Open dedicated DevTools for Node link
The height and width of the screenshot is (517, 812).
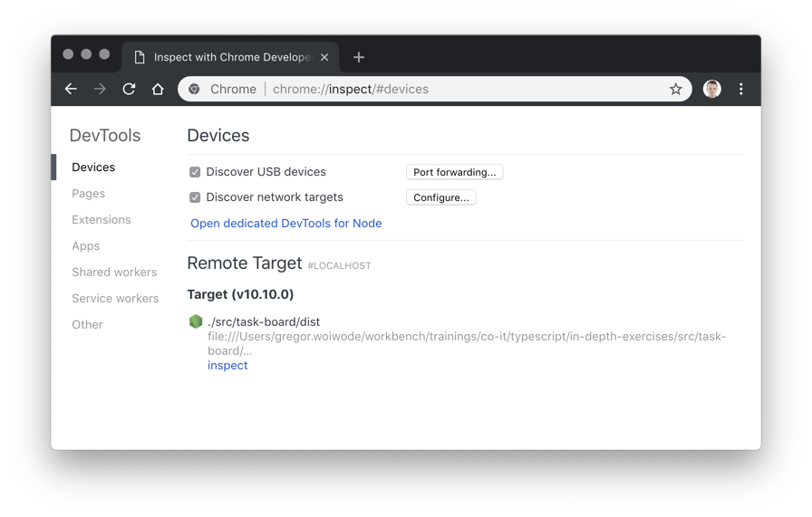[x=286, y=223]
